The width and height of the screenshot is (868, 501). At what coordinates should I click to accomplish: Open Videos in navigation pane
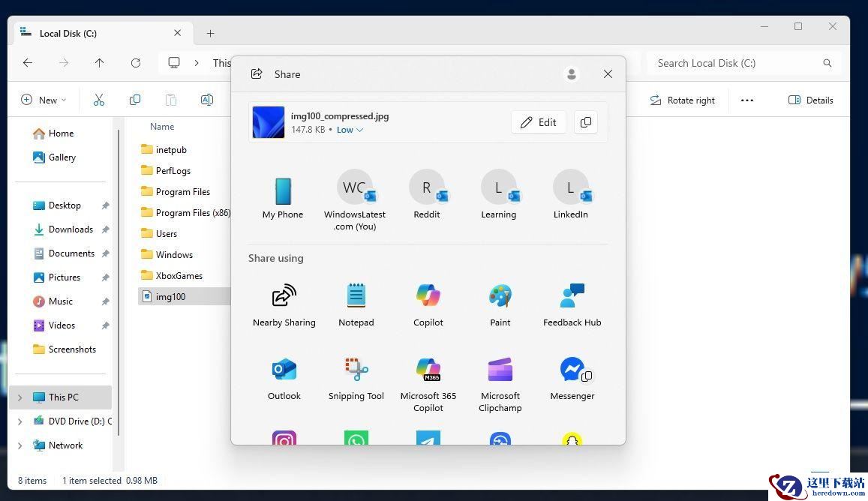click(54, 325)
